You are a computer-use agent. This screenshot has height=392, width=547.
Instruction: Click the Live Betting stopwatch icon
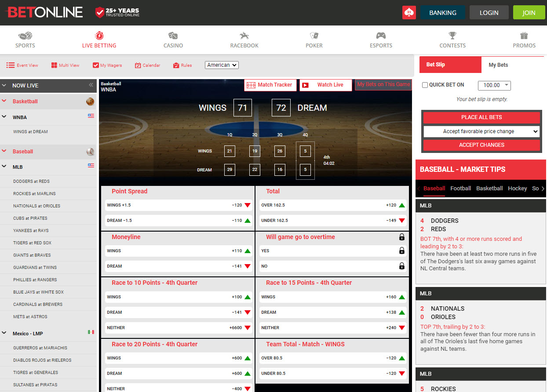click(99, 36)
